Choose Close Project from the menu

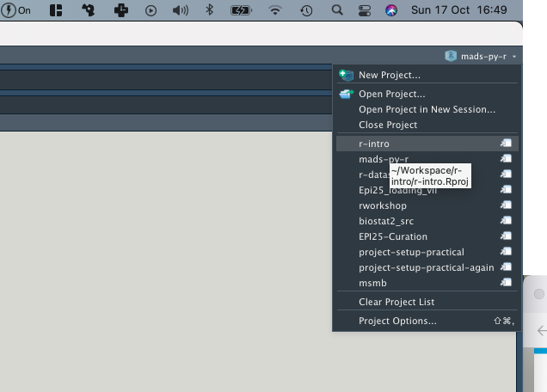(x=389, y=126)
